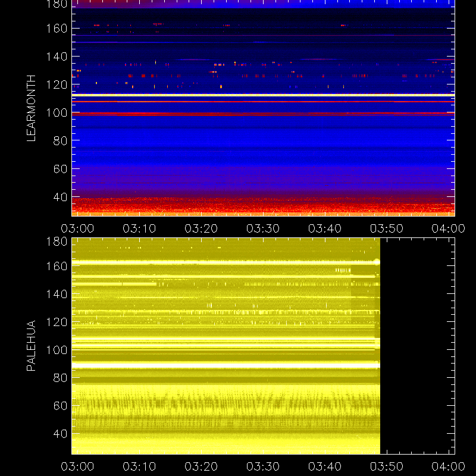The image size is (476, 476).
Task: Click the 60 frequency tick label on Learmonth plot
Action: [60, 169]
